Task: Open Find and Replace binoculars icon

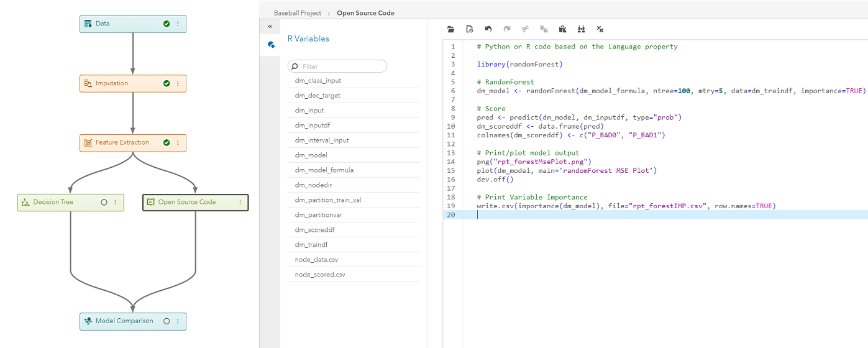Action: coord(582,29)
